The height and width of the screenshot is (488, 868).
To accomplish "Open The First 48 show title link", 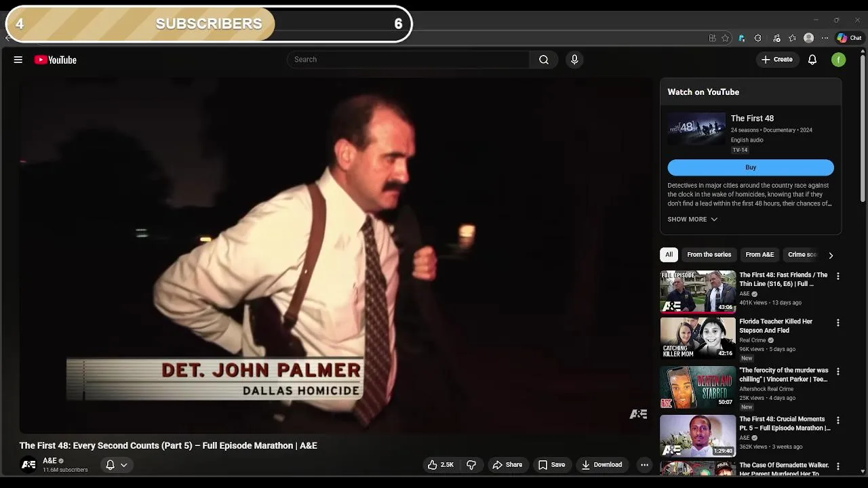I will coord(752,119).
